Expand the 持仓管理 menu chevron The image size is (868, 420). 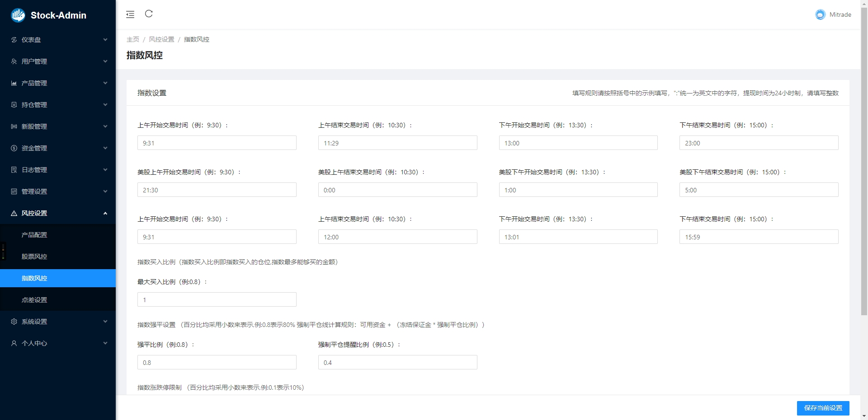click(x=105, y=105)
